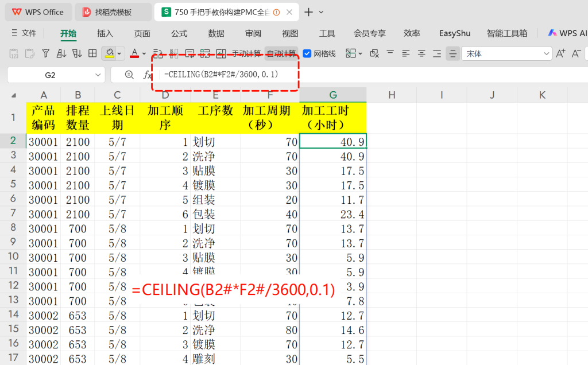Open the 文件 file menu
The height and width of the screenshot is (365, 588).
point(29,33)
